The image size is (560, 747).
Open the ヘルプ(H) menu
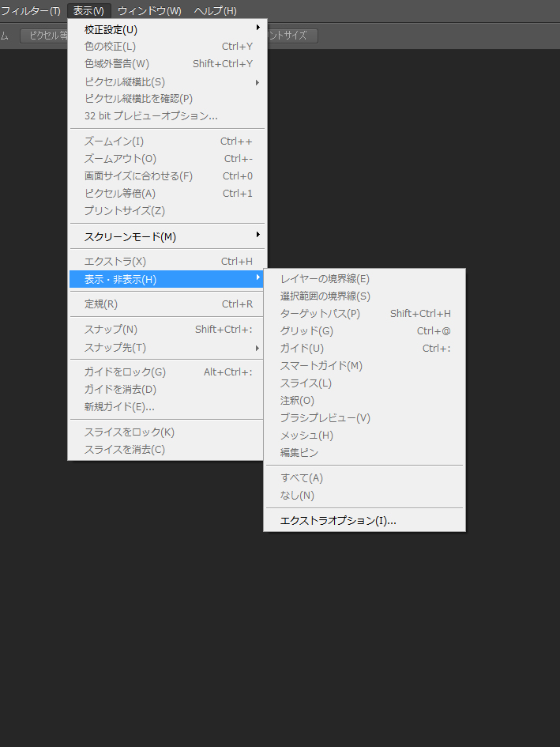pos(216,10)
